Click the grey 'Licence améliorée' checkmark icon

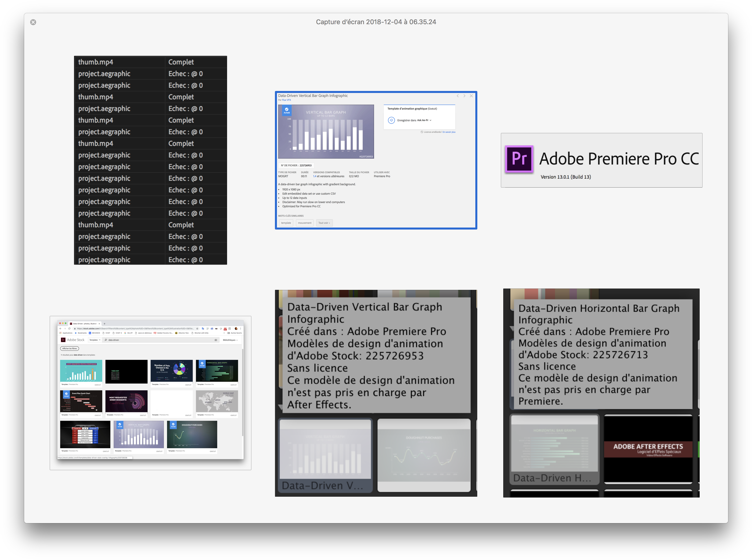tap(422, 132)
